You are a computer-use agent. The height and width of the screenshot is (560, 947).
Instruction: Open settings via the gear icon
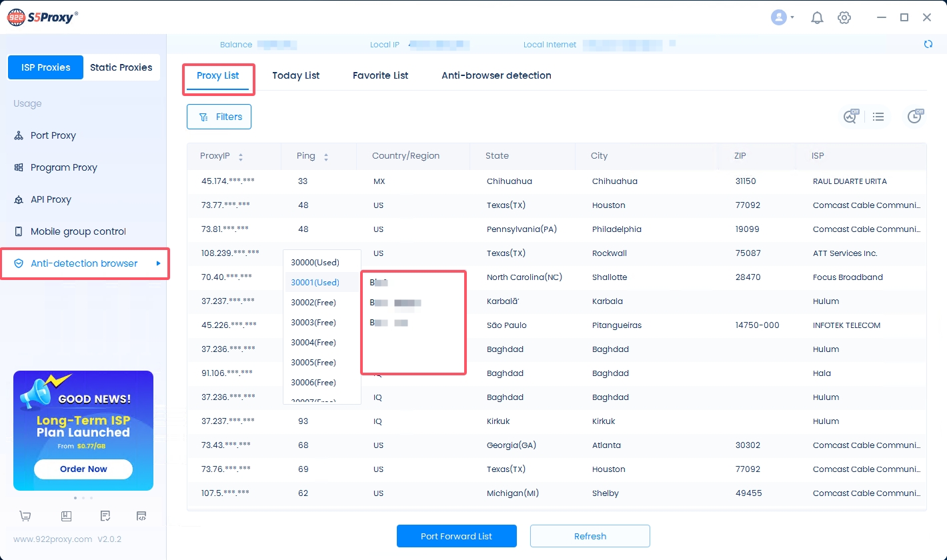(844, 18)
